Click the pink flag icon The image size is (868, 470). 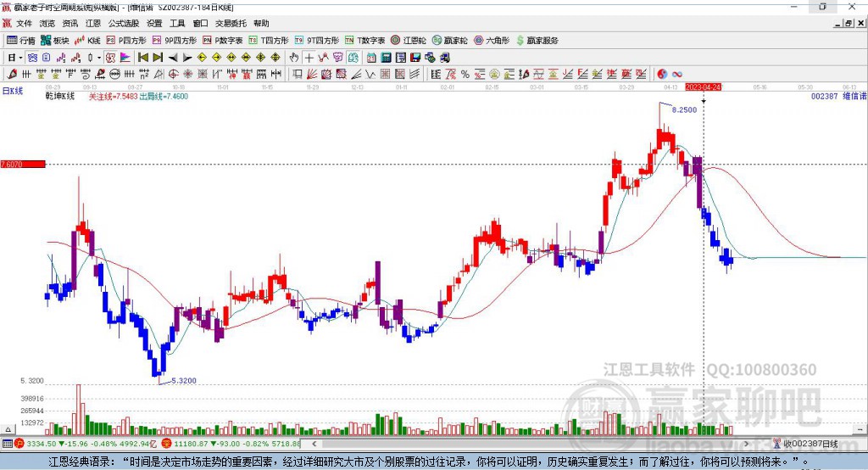tap(125, 58)
